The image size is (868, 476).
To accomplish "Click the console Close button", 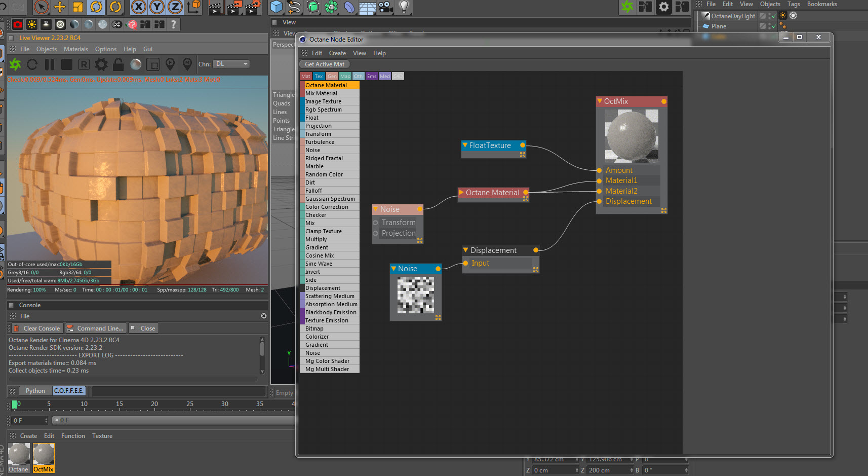I will (144, 328).
